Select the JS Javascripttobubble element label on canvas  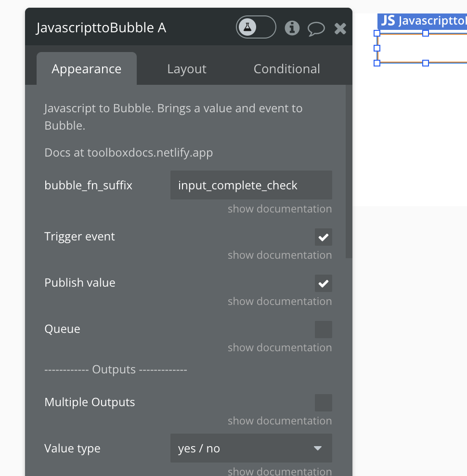[422, 21]
